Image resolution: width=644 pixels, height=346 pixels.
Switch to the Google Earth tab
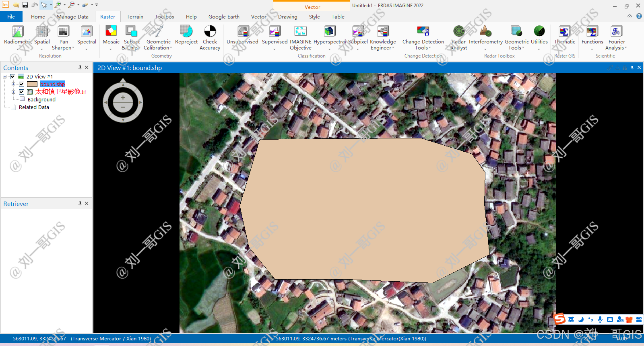click(224, 16)
